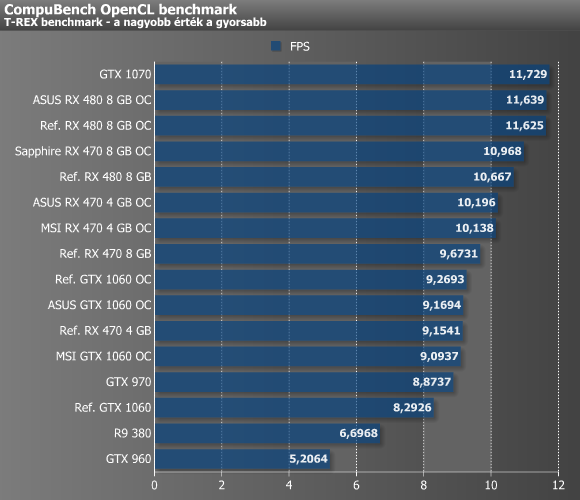Select the Ref. RX 480 8 GB OC label
Screen dimensions: 580x500
tap(96, 126)
